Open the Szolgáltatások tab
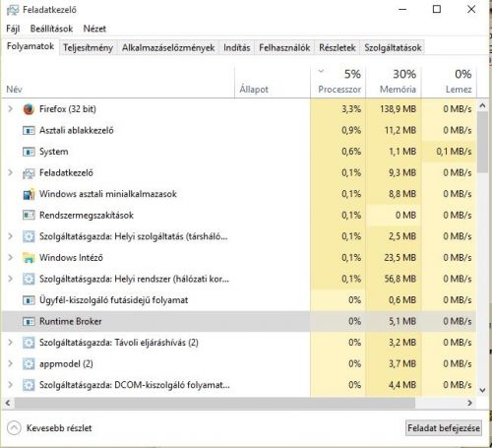 (x=393, y=48)
